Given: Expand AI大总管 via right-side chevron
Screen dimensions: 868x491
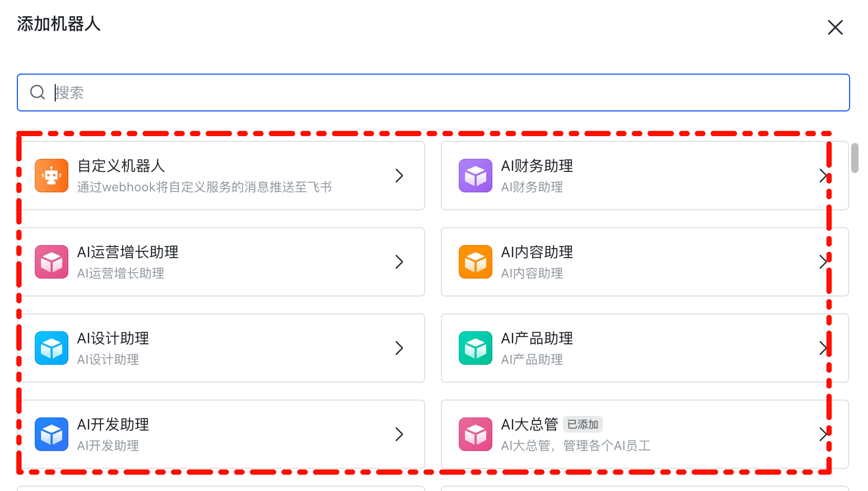Looking at the screenshot, I should click(x=823, y=434).
